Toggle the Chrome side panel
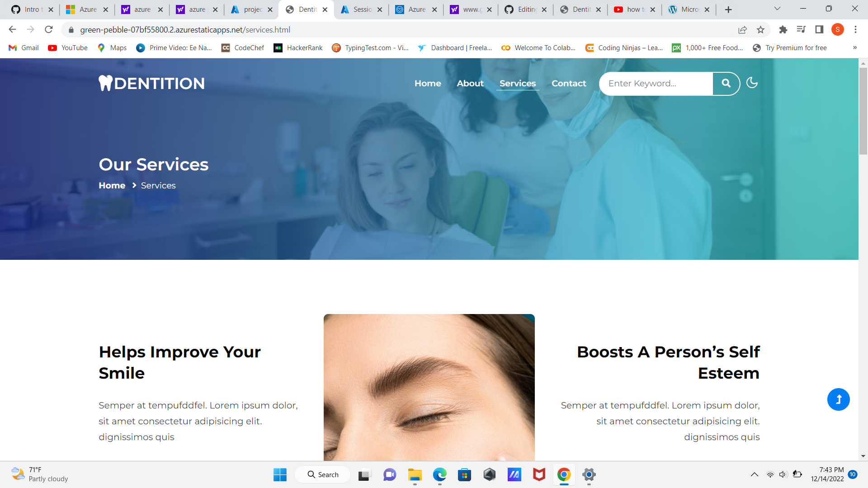This screenshot has height=488, width=868. tap(819, 30)
